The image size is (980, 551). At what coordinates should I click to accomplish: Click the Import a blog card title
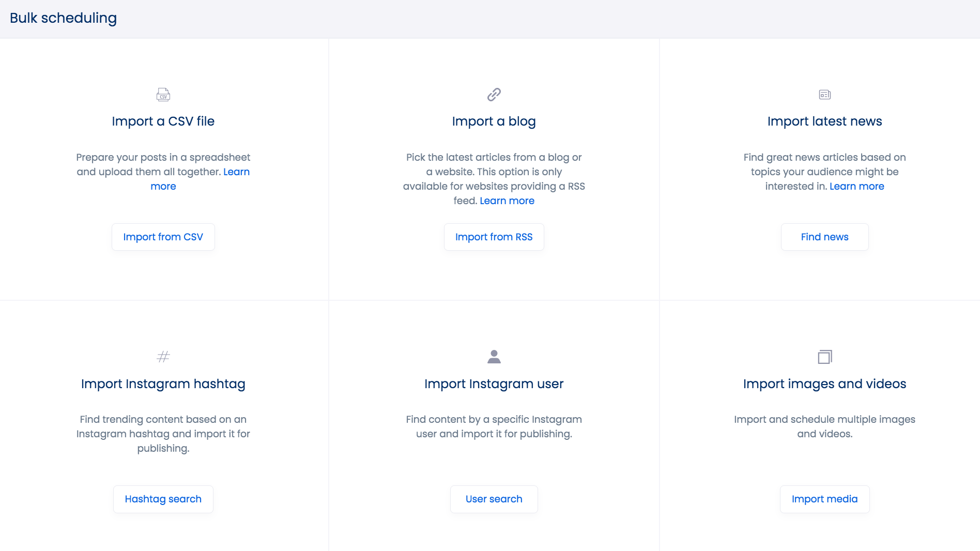point(494,121)
